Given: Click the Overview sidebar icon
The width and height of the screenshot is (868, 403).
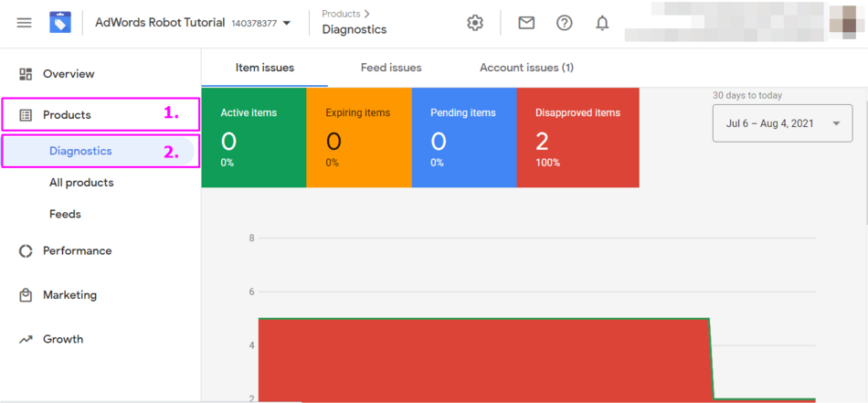Looking at the screenshot, I should coord(26,74).
